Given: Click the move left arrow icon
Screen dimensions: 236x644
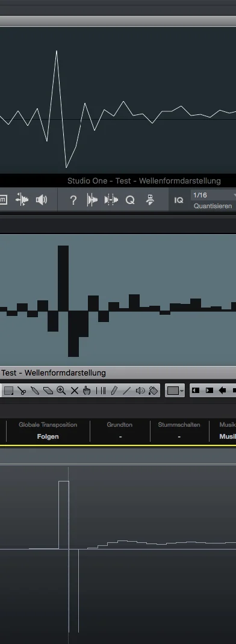Looking at the screenshot, I should 222,390.
